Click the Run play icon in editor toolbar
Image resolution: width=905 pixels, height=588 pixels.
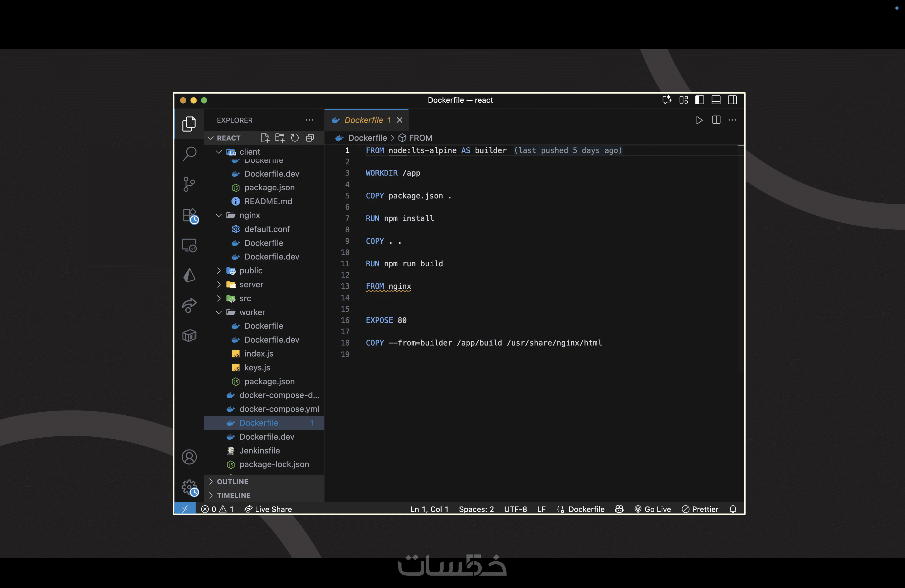[699, 120]
